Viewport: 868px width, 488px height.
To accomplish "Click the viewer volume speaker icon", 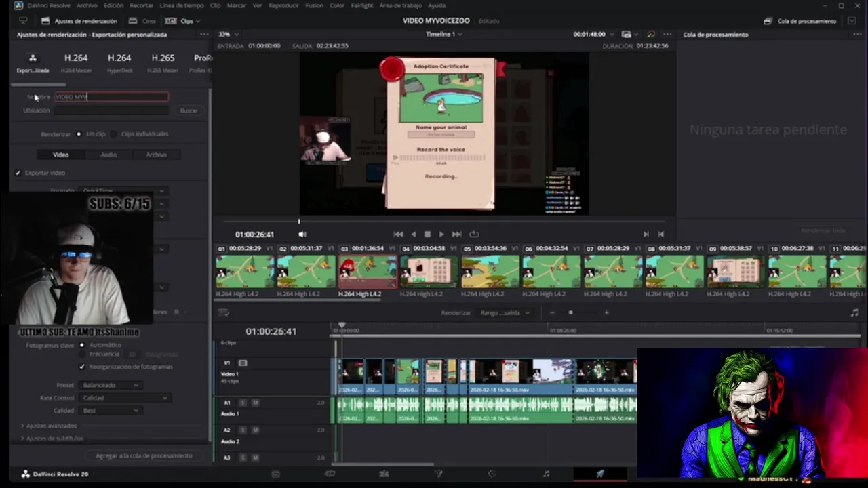I will point(302,234).
